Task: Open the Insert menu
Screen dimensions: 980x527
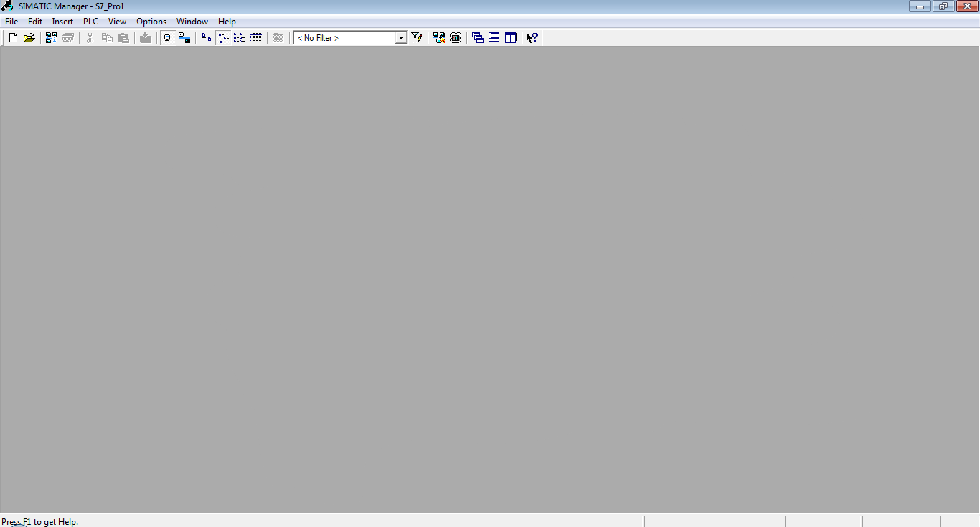Action: [62, 22]
